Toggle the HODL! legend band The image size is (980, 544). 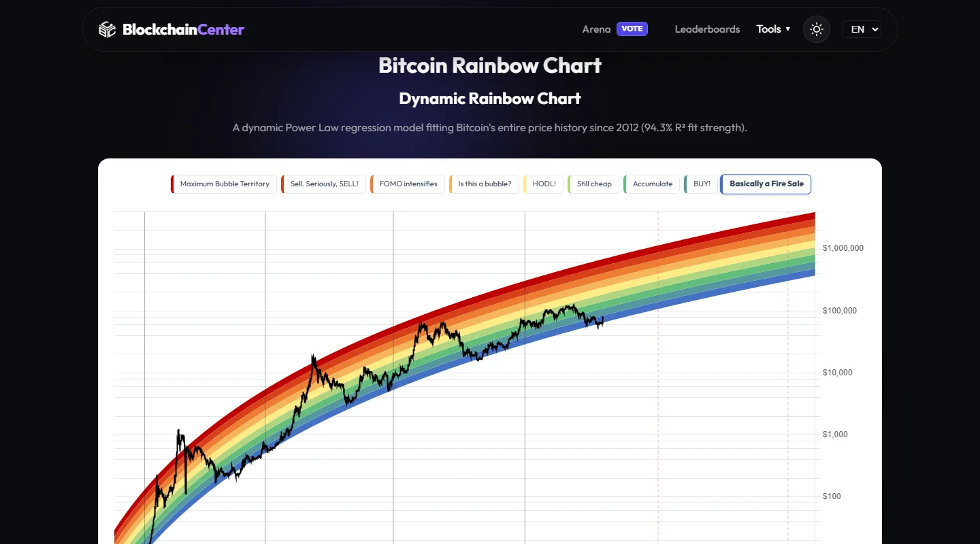(543, 184)
